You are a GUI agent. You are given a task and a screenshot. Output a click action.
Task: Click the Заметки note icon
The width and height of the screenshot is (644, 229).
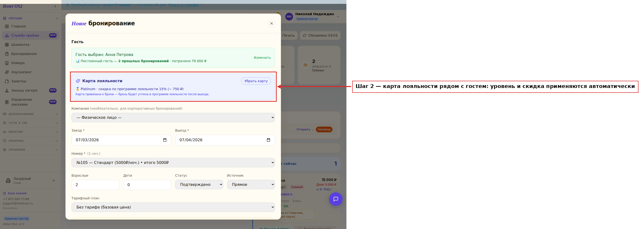click(x=7, y=81)
